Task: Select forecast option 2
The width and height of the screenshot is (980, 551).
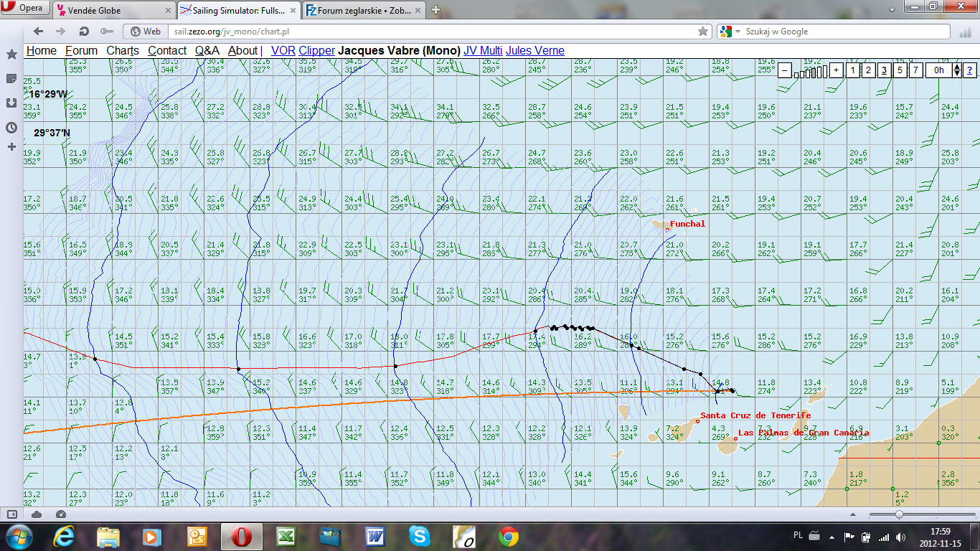Action: click(868, 70)
